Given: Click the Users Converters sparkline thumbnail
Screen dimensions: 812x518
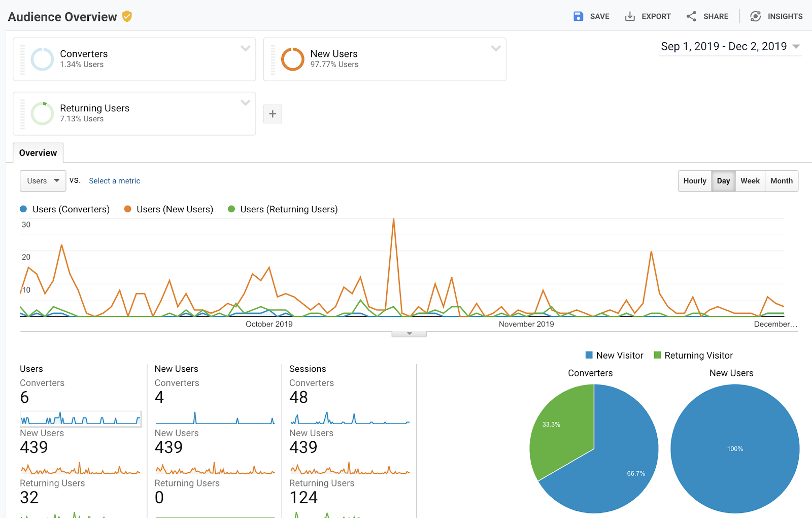Looking at the screenshot, I should (81, 419).
